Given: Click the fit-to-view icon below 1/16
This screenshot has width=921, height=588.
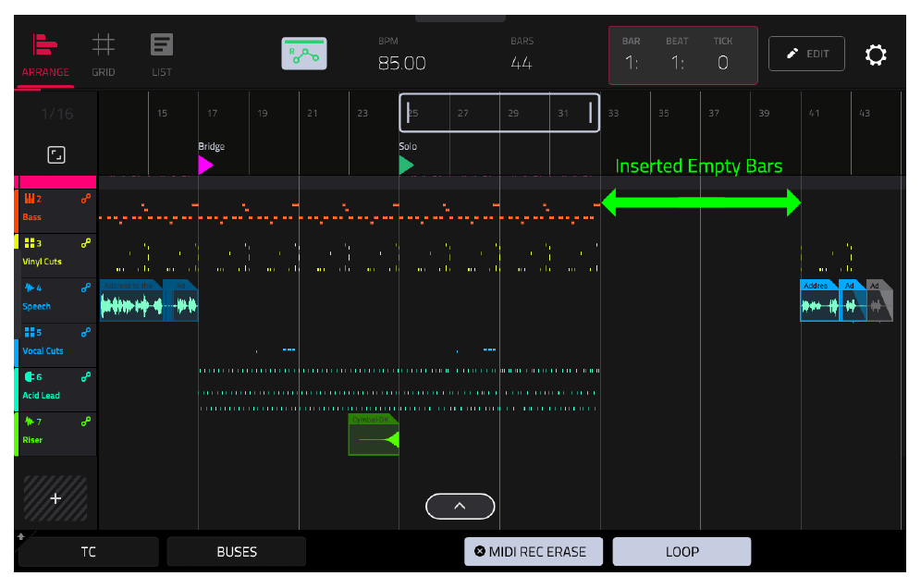Looking at the screenshot, I should [x=56, y=155].
